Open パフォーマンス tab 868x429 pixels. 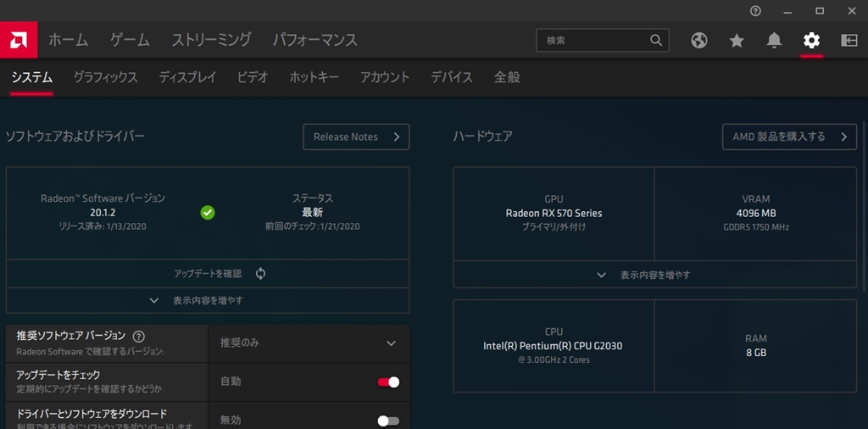click(315, 40)
